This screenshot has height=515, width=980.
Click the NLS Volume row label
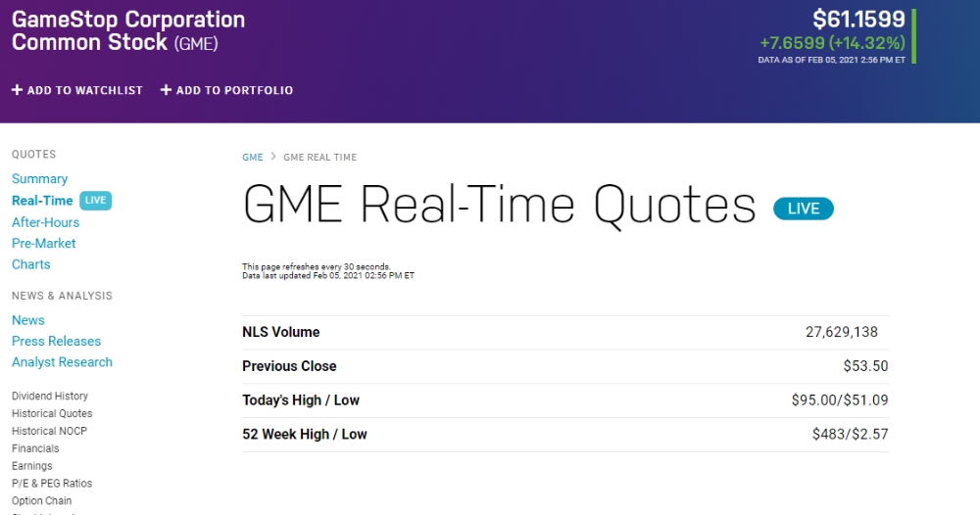pos(281,332)
